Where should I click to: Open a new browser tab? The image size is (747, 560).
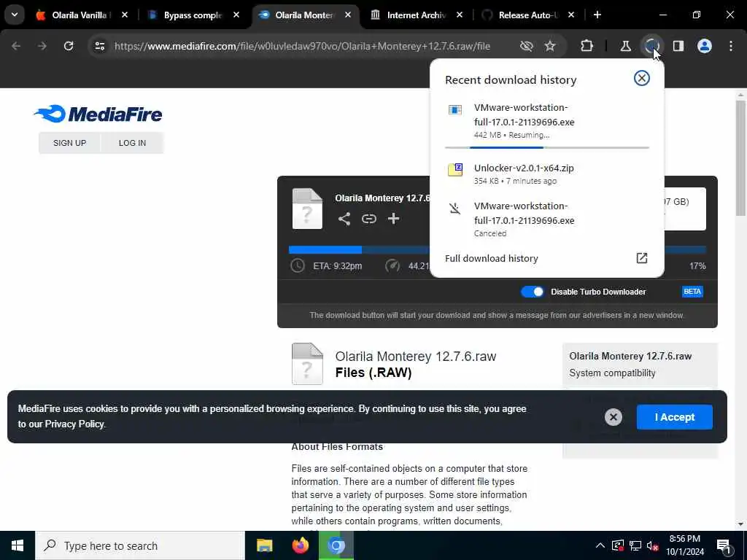pos(597,15)
